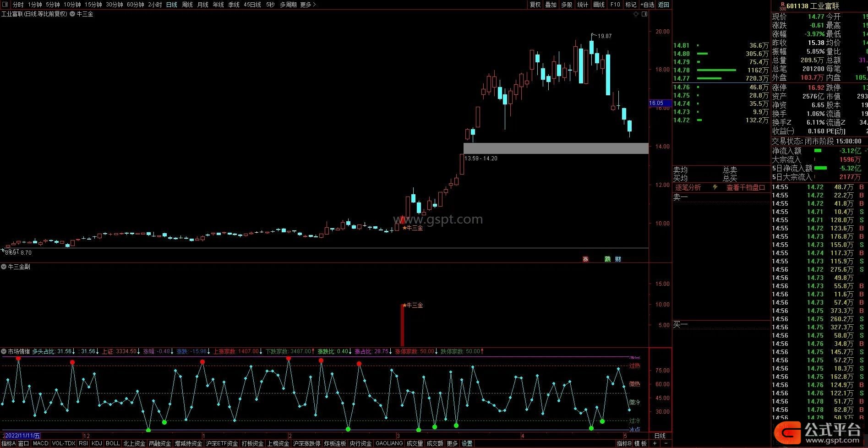Screen dimensions: 868x448
Task: Click the 牛三金 star signal on the candlestick chart
Action: [413, 228]
